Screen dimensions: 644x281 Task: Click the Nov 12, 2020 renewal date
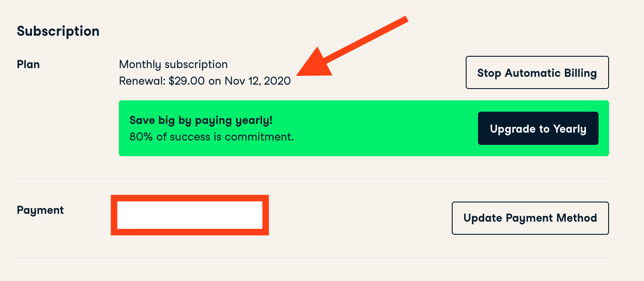coord(257,81)
